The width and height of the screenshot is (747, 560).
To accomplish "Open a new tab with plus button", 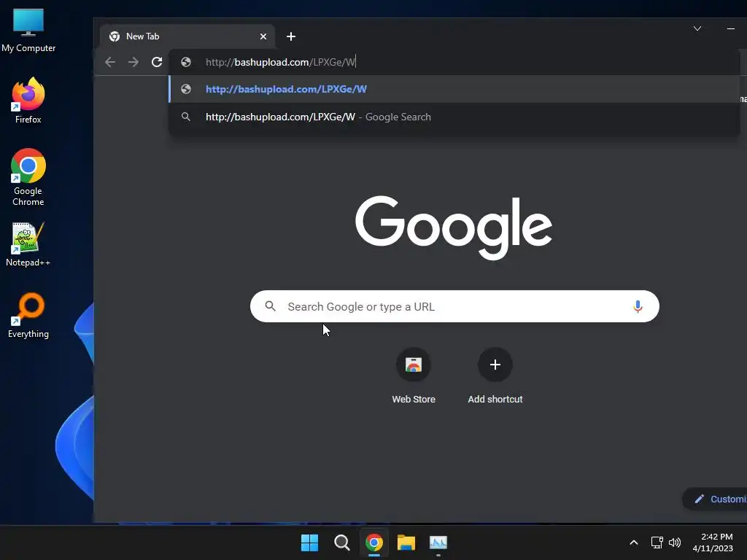I will (291, 36).
